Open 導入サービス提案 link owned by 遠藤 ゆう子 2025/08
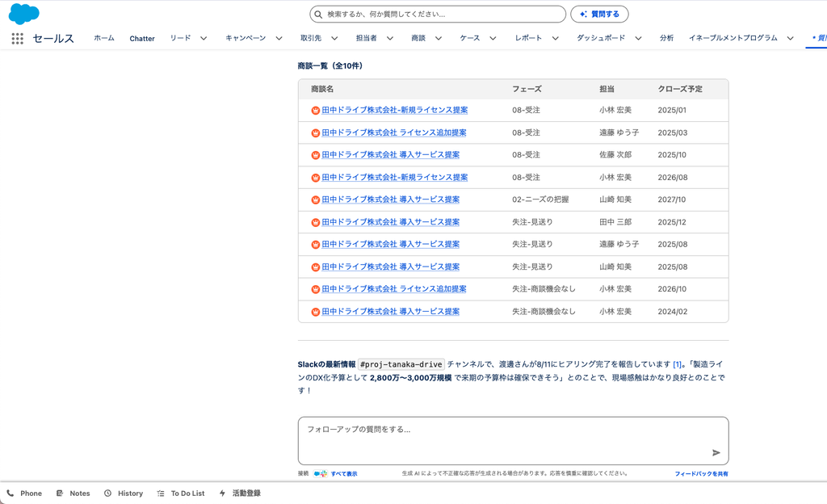The width and height of the screenshot is (827, 504). 390,245
